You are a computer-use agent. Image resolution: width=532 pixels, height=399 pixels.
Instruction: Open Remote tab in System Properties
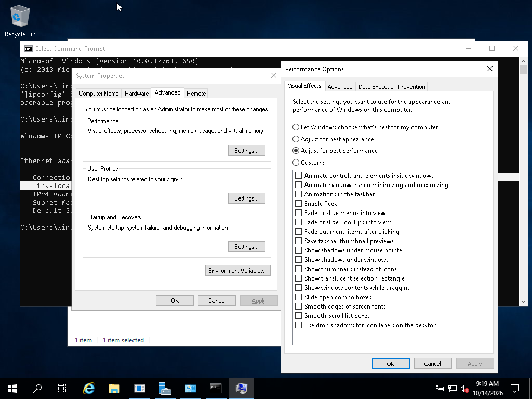coord(196,94)
